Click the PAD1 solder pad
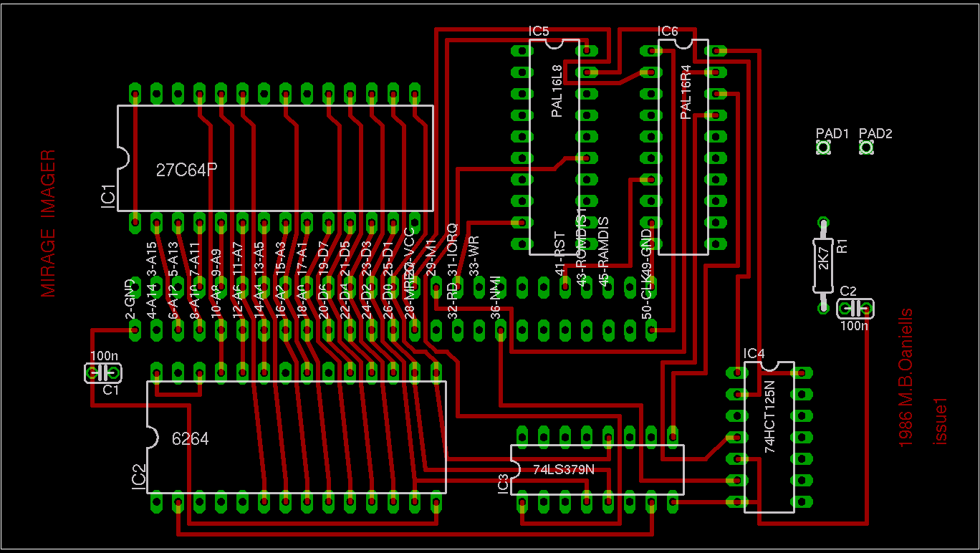Screen dimensions: 980x553 [x=823, y=148]
